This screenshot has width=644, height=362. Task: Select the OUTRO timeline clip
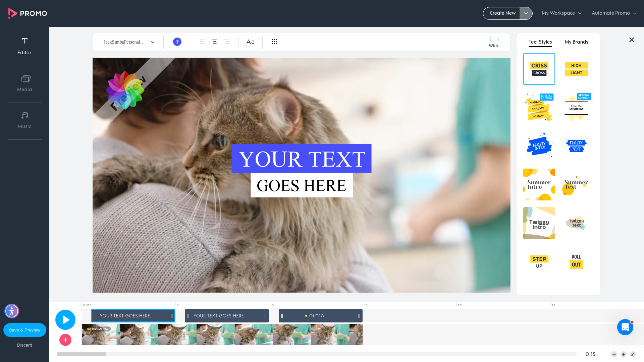pyautogui.click(x=320, y=316)
